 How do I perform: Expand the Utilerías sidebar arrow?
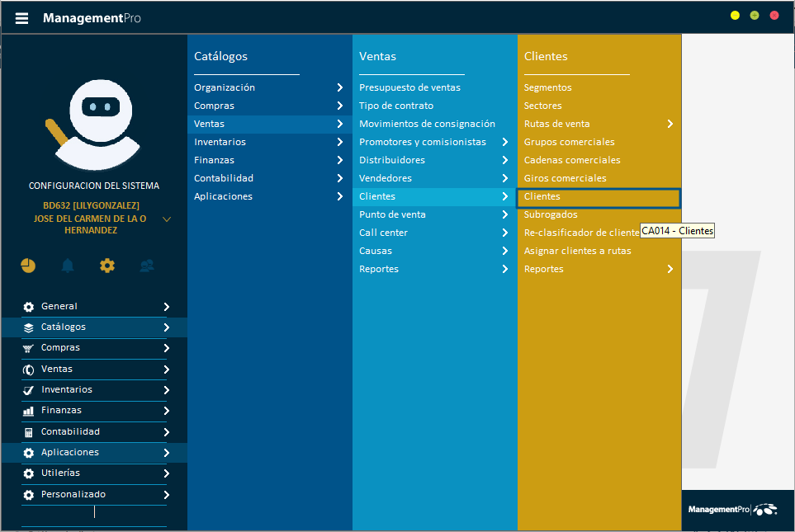coord(166,473)
